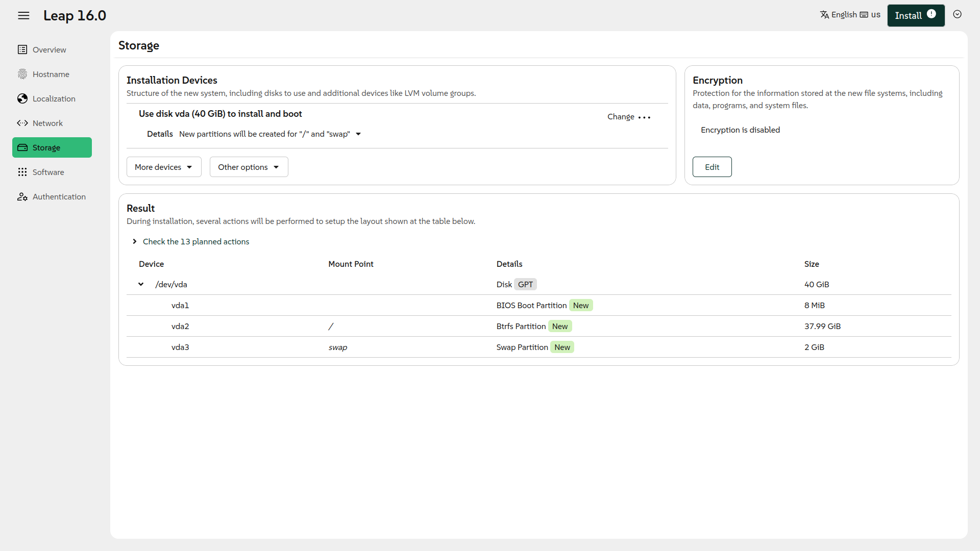This screenshot has width=980, height=551.
Task: Open the Other options dropdown
Action: [249, 167]
